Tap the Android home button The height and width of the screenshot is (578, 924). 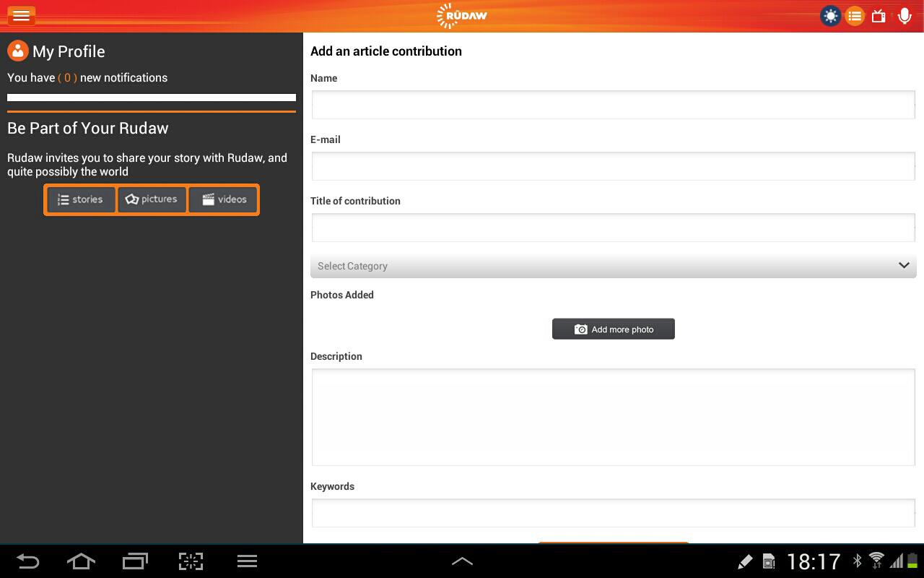pos(81,561)
